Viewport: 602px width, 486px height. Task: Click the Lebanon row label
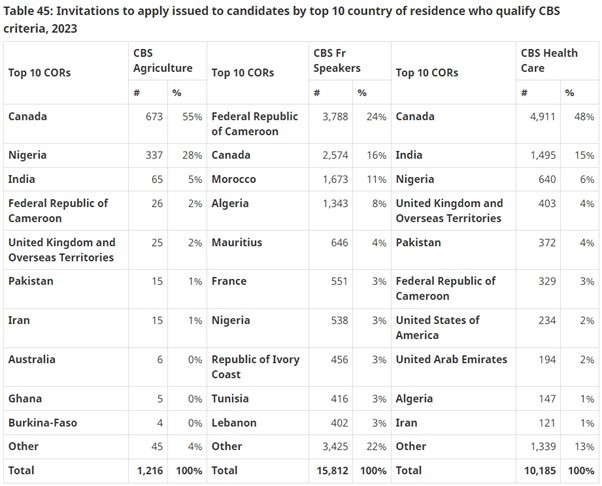(233, 423)
